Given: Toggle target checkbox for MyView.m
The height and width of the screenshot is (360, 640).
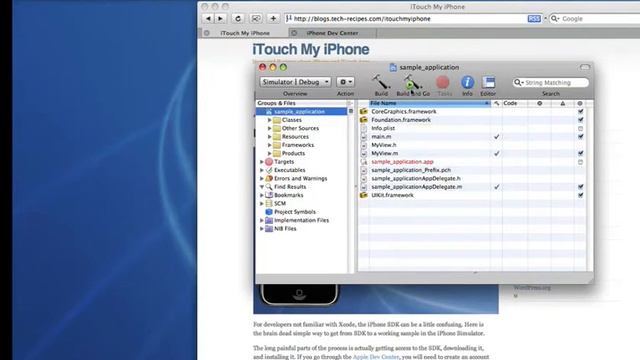Looking at the screenshot, I should coord(580,153).
